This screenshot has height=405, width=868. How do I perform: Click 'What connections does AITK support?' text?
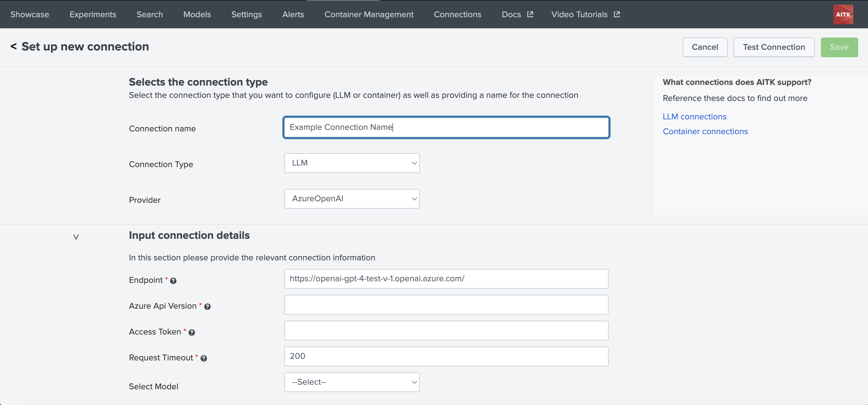737,82
